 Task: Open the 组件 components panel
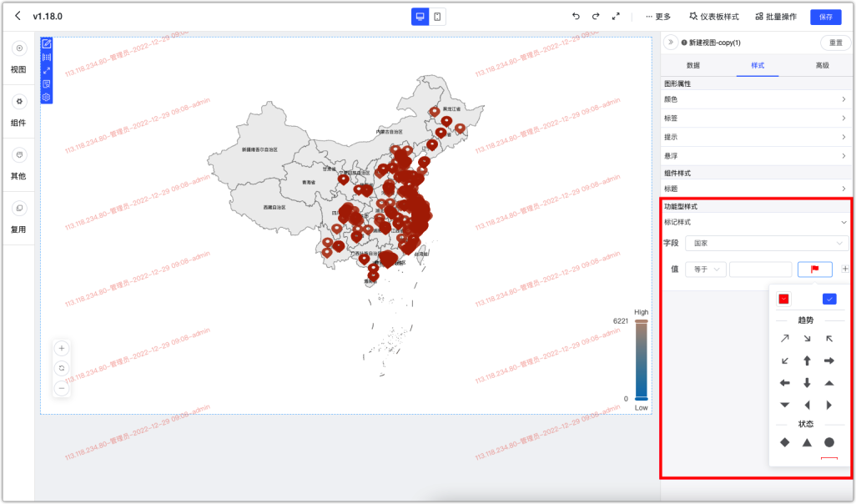click(x=18, y=111)
